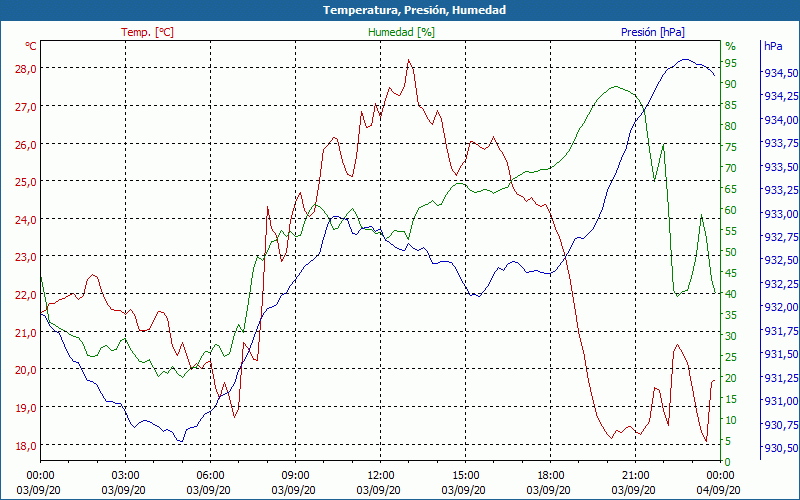Click the 03:00 time axis label
This screenshot has height=500, width=800.
click(x=126, y=476)
